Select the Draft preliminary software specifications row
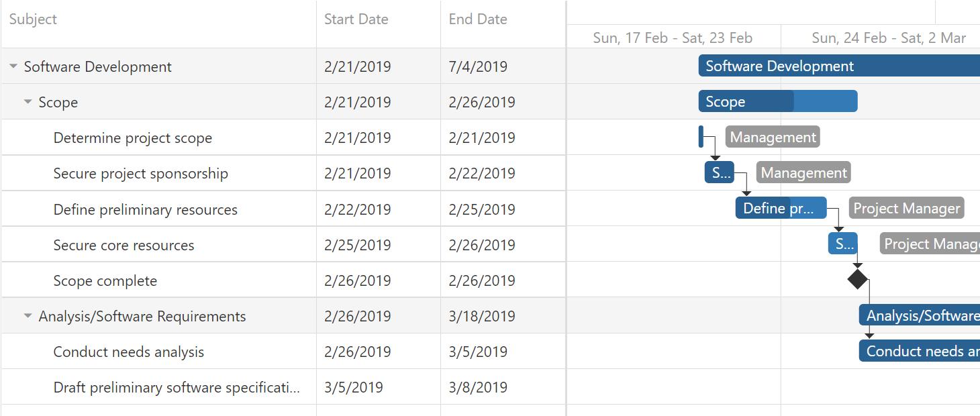 (x=177, y=387)
